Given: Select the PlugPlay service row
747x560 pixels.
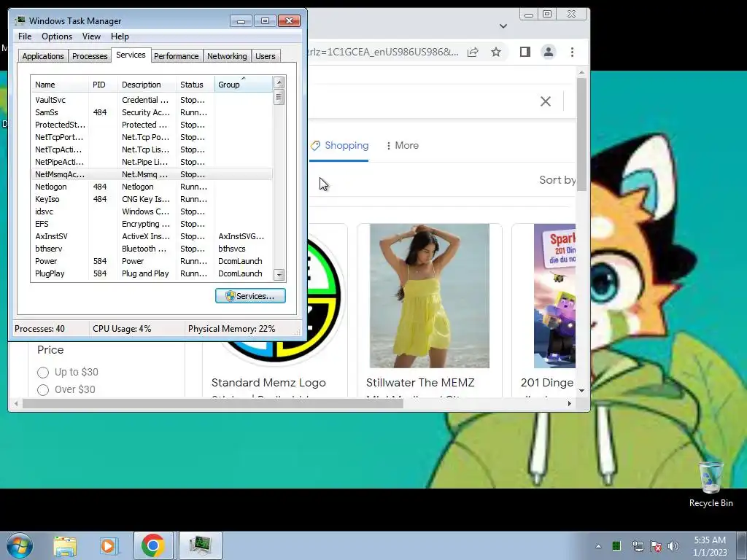Looking at the screenshot, I should point(152,273).
